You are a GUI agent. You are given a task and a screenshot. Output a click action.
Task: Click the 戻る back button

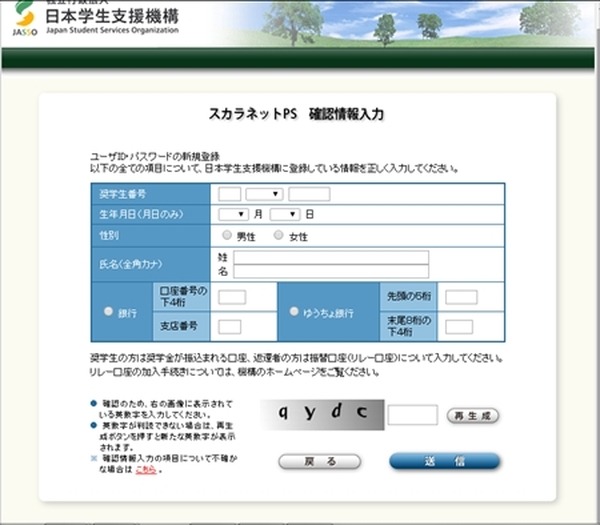320,461
